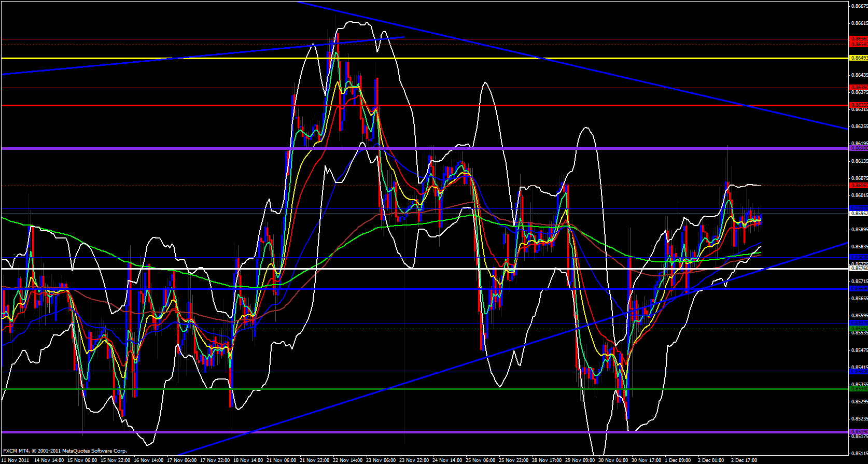
Task: Click the FXCM MT4 copyright text
Action: click(x=65, y=451)
